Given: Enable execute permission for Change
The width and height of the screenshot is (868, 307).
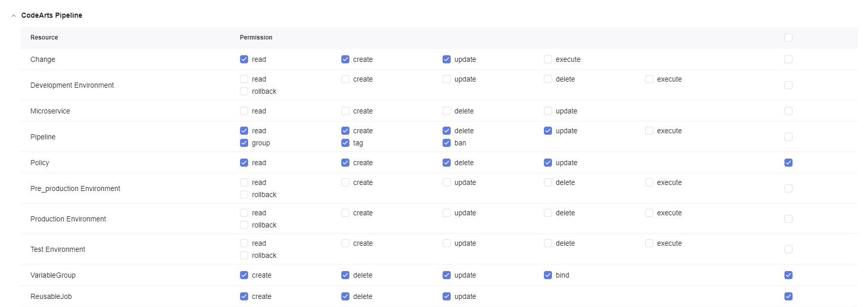Looking at the screenshot, I should click(x=548, y=59).
